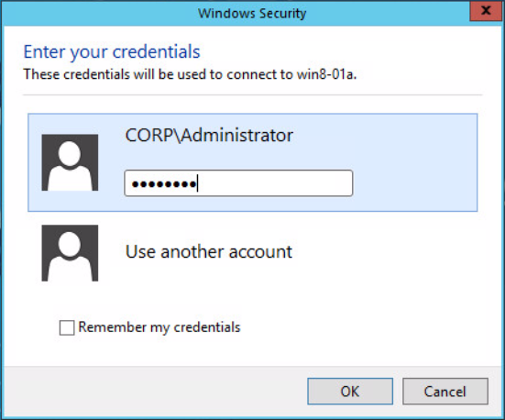Dismiss the dialog using the Cancel button
The image size is (505, 420).
click(445, 392)
